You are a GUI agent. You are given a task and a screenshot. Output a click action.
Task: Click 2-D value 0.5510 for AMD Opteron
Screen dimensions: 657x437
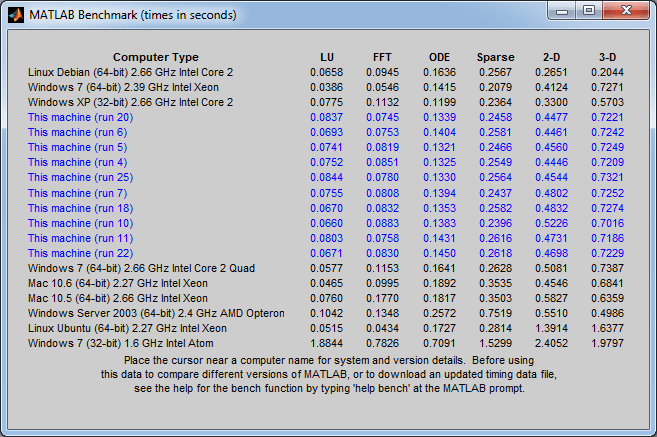click(551, 313)
